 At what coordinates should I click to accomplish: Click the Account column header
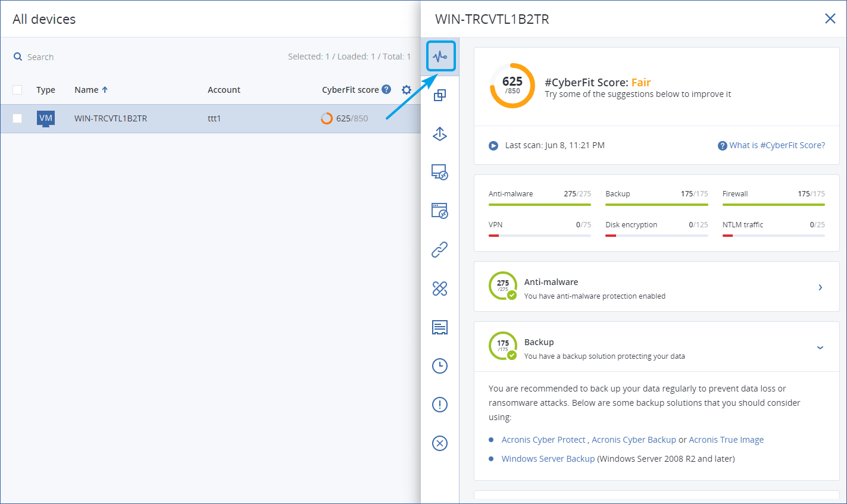click(224, 90)
